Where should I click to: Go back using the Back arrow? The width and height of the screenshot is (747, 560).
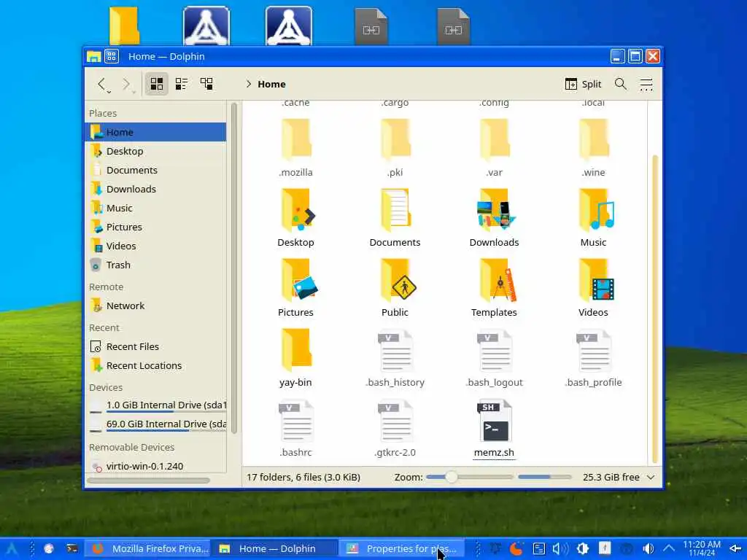(101, 85)
